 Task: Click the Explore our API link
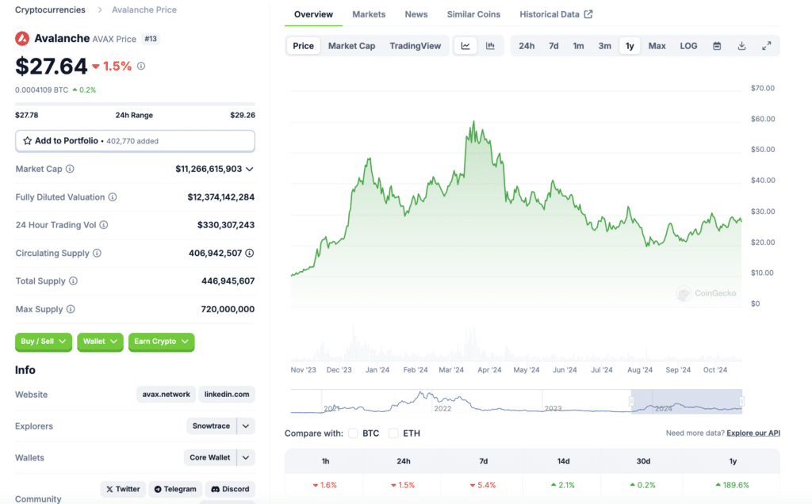(x=753, y=433)
